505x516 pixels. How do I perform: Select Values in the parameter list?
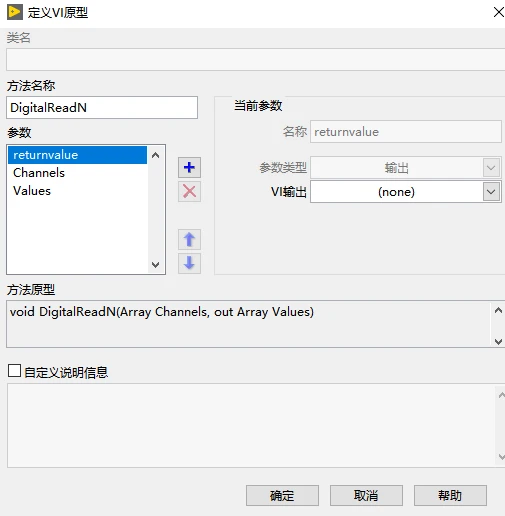click(77, 191)
